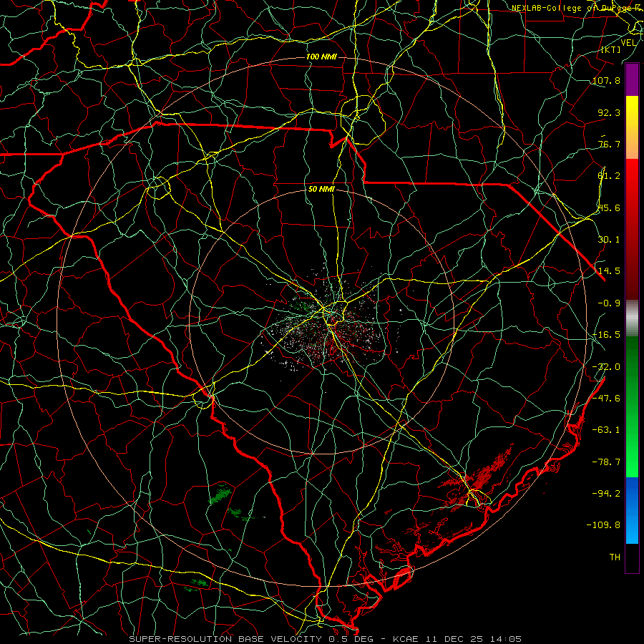Image resolution: width=644 pixels, height=644 pixels.
Task: Click the -94.2 scale value
Action: pos(606,494)
